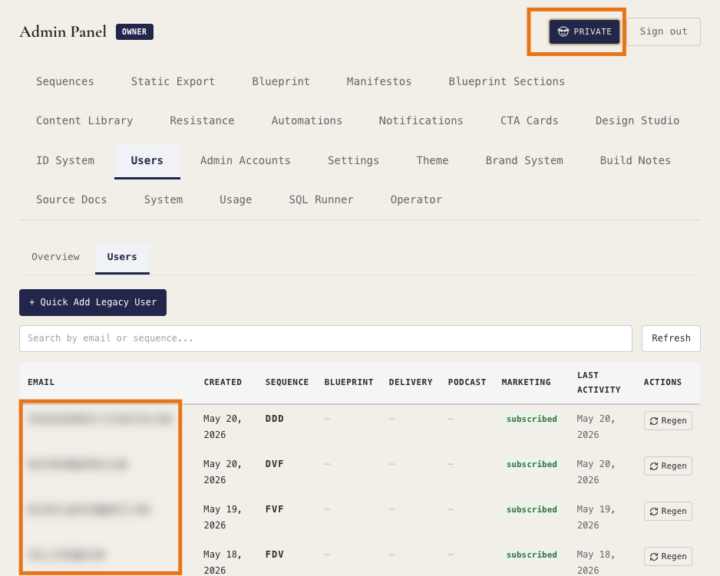Image resolution: width=720 pixels, height=576 pixels.
Task: Open the Static Export tab
Action: coord(173,81)
